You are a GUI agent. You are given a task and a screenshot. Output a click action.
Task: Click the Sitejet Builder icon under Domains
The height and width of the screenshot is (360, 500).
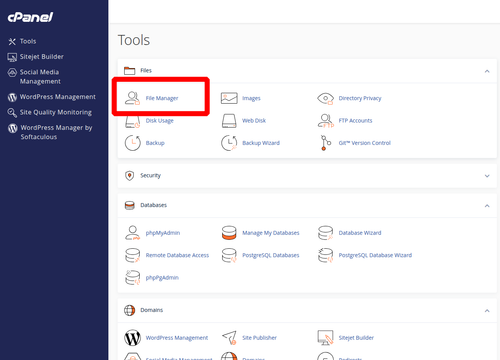pos(325,338)
